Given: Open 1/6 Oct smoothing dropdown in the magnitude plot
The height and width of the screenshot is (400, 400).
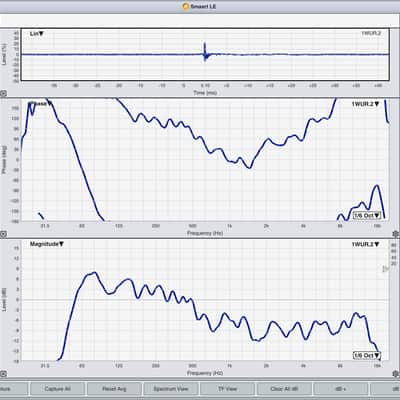Looking at the screenshot, I should click(x=367, y=355).
